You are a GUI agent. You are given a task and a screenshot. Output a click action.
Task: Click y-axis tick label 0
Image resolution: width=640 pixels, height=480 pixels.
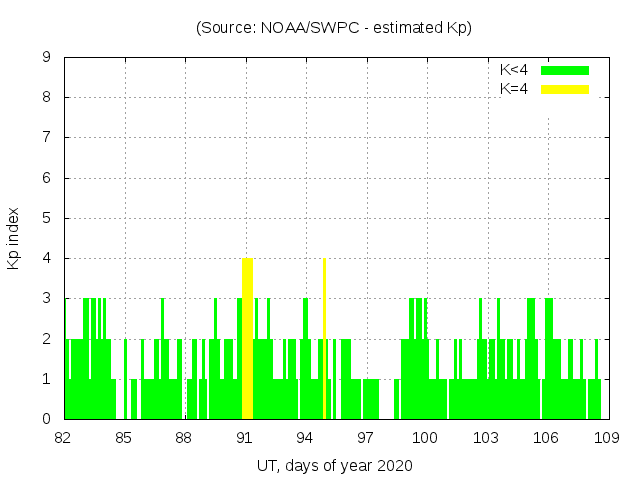(46, 419)
